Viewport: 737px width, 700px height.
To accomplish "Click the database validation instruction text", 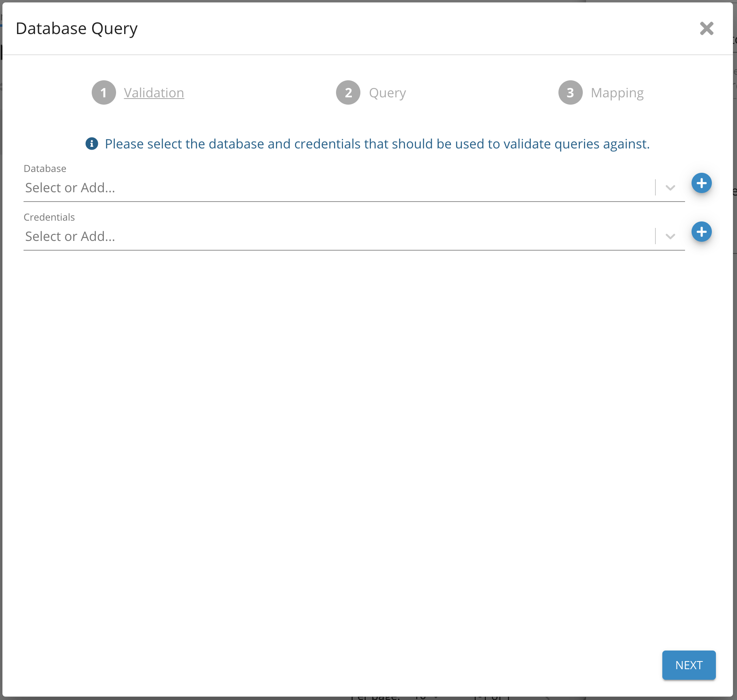I will click(377, 144).
